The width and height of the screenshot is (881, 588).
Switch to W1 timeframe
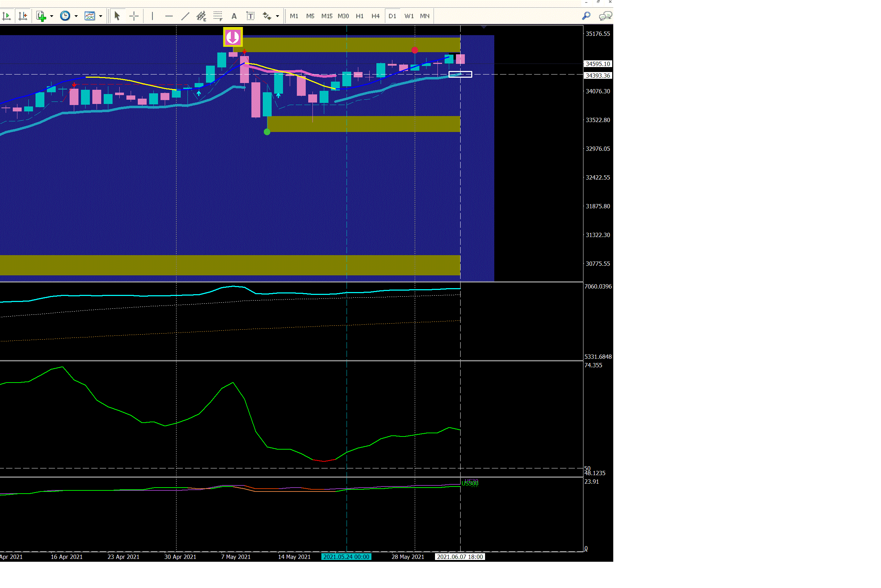[409, 16]
